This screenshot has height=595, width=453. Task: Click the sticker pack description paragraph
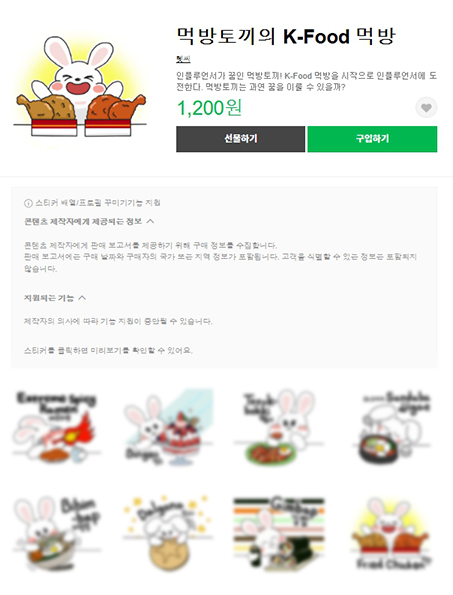307,81
